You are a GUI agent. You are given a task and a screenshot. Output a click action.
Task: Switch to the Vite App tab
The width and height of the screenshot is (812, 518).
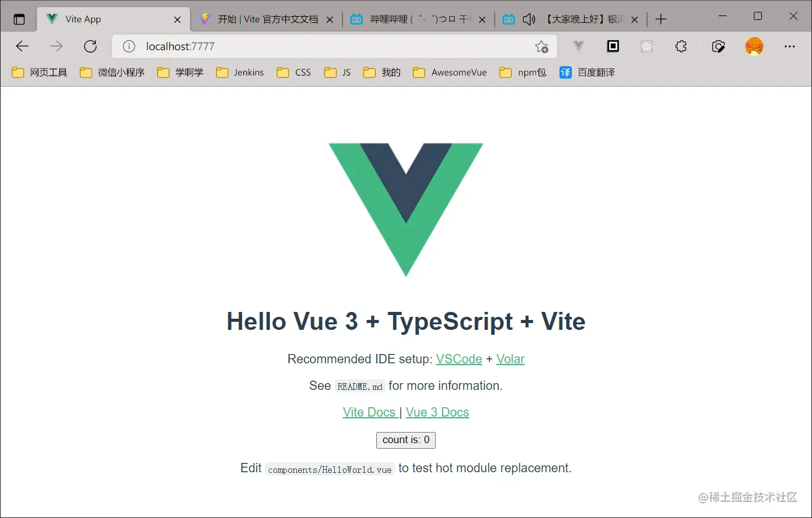pyautogui.click(x=114, y=19)
